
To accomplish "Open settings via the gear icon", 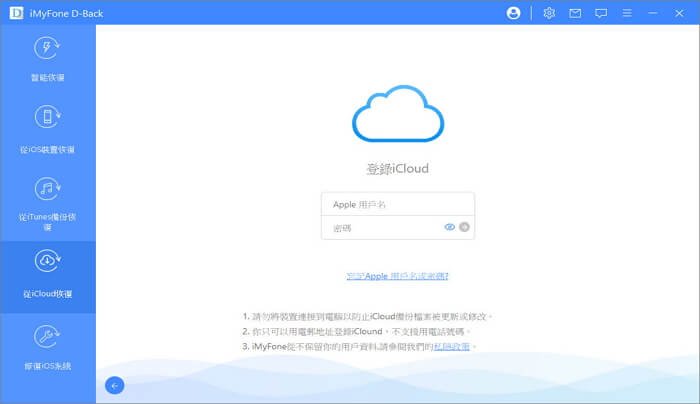I will pos(549,13).
